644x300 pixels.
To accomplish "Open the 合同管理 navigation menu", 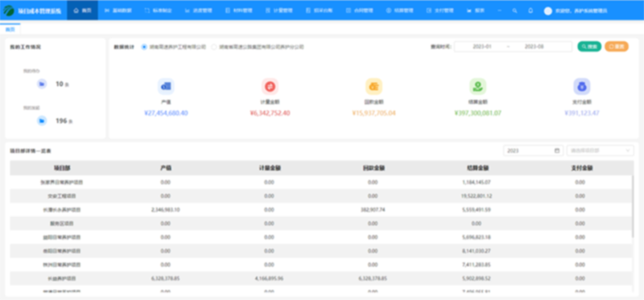I will click(359, 10).
